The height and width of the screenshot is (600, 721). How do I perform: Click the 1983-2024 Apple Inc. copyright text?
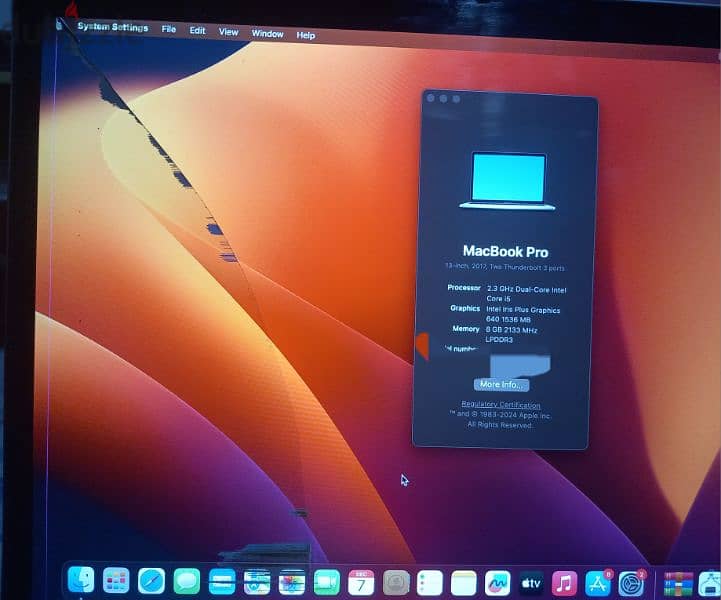tap(500, 415)
